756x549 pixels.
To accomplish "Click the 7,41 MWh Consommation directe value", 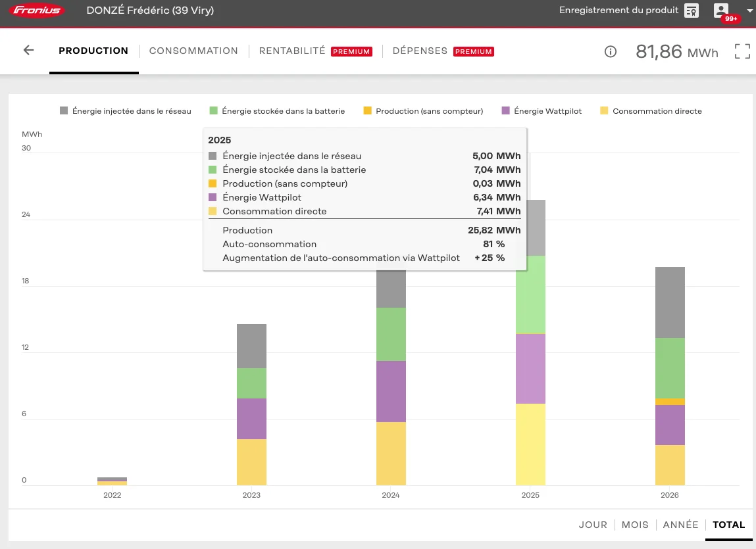I will (x=499, y=211).
